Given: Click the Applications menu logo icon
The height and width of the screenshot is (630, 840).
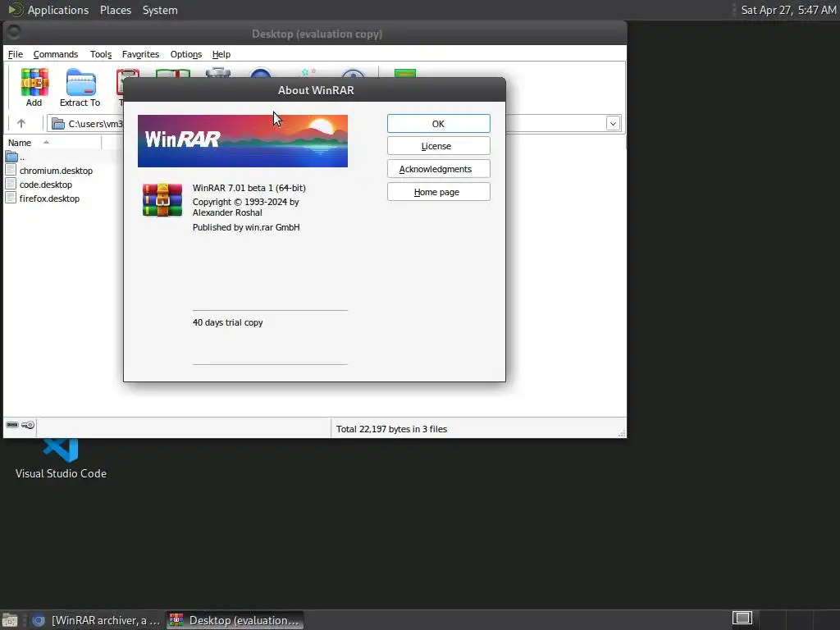Looking at the screenshot, I should (x=15, y=10).
